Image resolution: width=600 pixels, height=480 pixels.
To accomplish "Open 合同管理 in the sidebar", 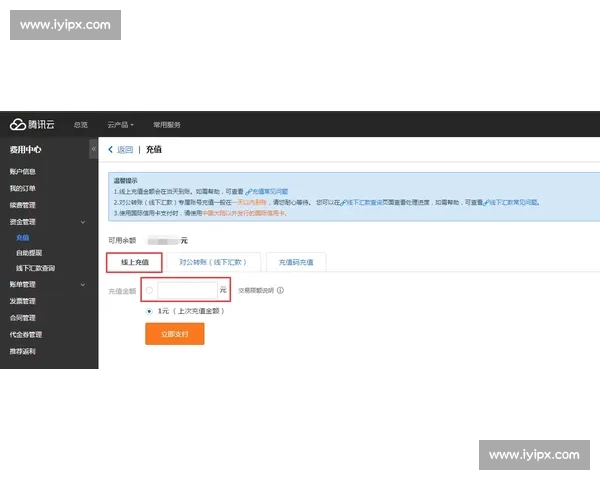I will (x=23, y=318).
